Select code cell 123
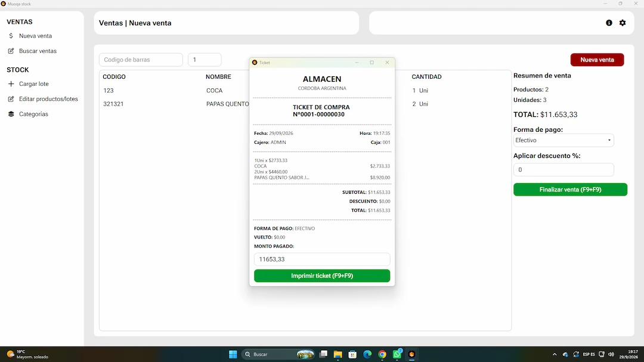The width and height of the screenshot is (644, 362). click(109, 91)
